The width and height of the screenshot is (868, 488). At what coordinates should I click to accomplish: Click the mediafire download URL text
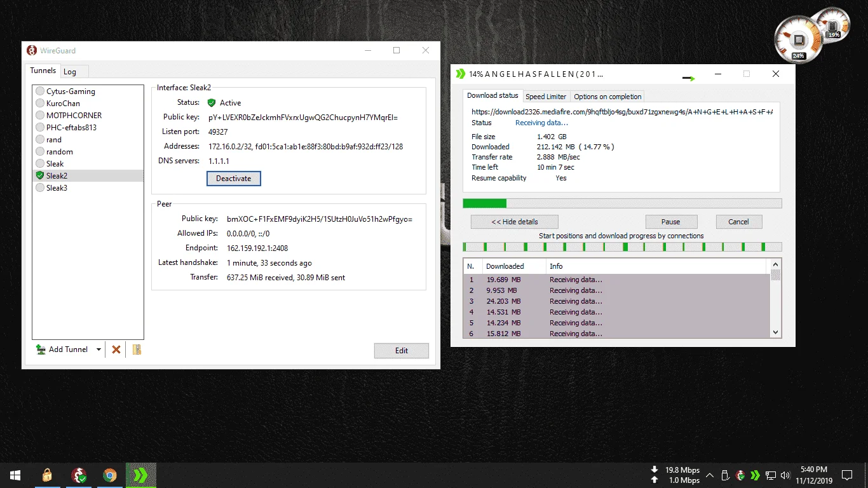pos(622,112)
